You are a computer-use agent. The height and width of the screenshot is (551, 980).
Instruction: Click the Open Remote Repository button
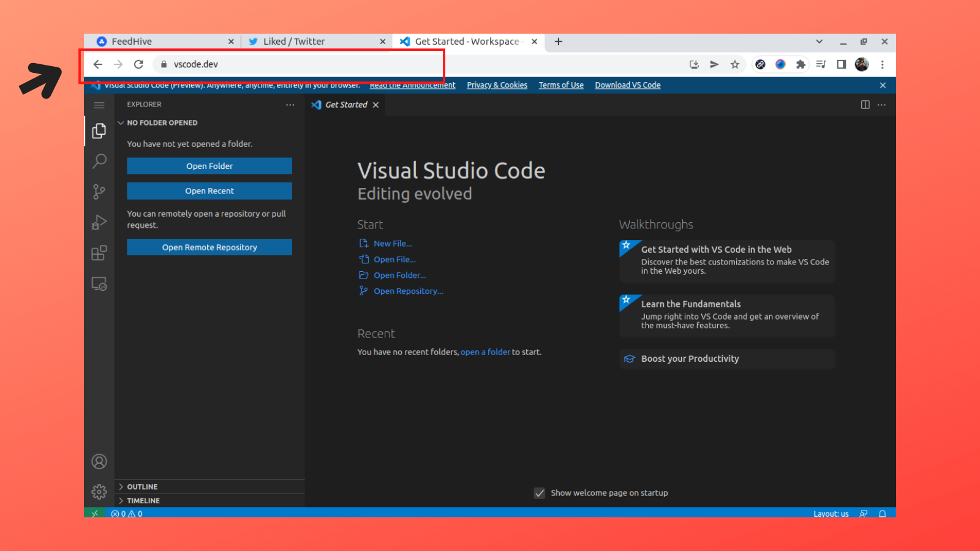click(x=209, y=247)
